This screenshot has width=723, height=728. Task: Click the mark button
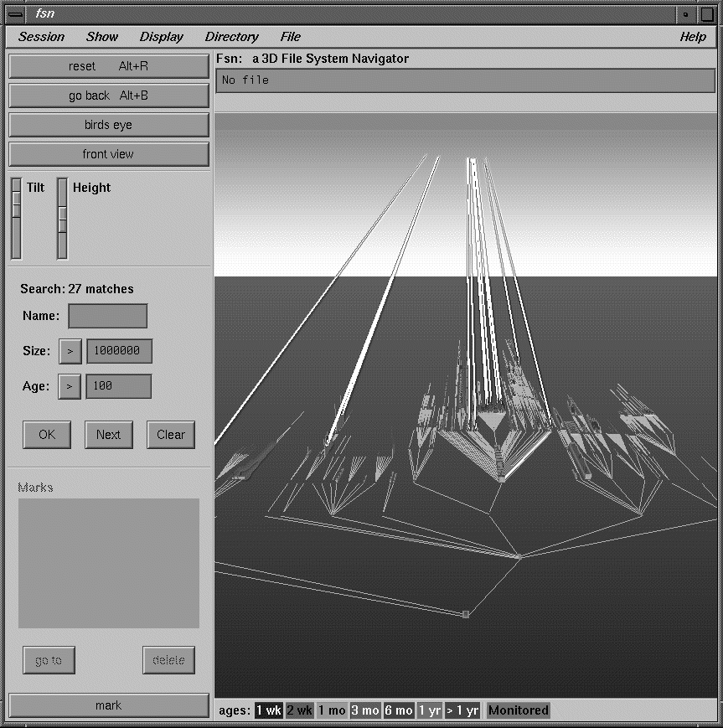109,705
